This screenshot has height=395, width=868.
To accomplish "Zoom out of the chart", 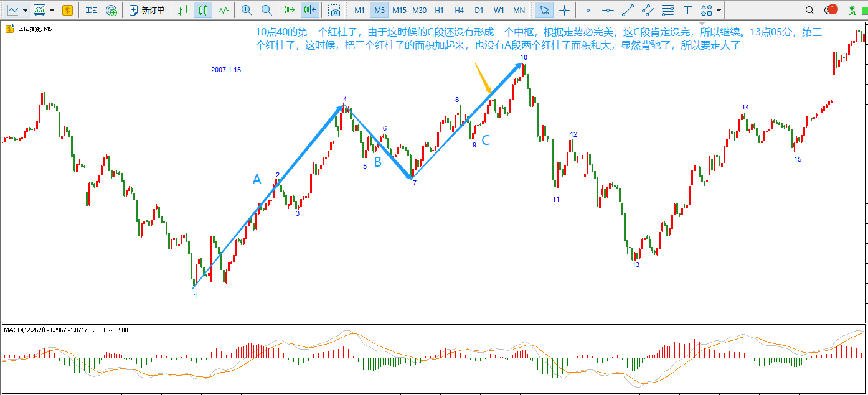I will pyautogui.click(x=267, y=10).
